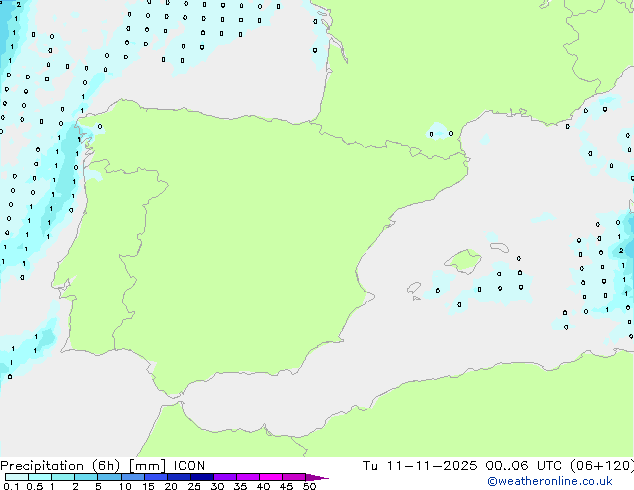Click the 35–40 mm legend color box
Image resolution: width=634 pixels, height=490 pixels.
pyautogui.click(x=248, y=477)
